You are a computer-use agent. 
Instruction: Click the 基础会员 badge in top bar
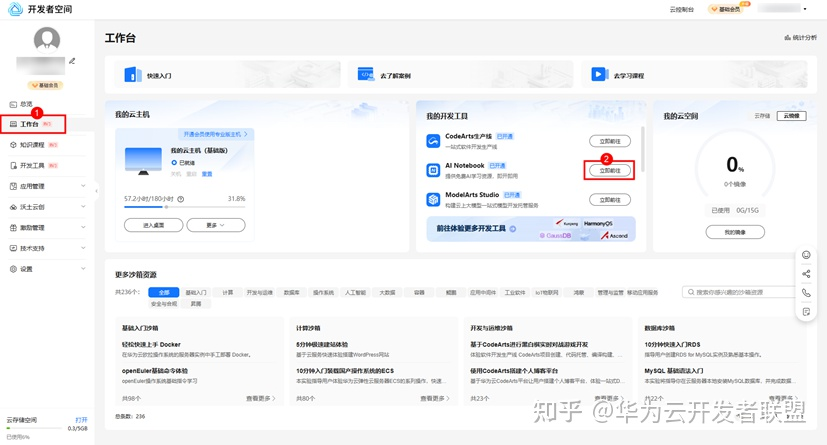727,9
